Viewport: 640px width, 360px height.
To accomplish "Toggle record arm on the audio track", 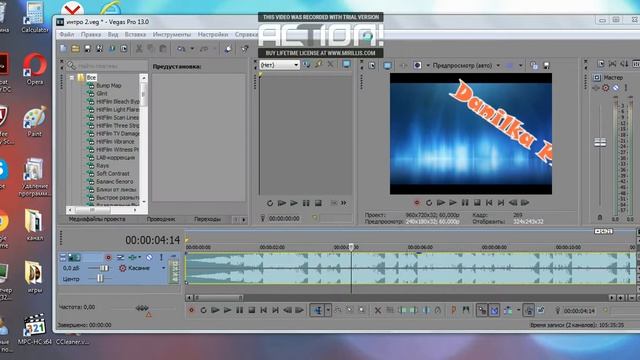I will tap(108, 257).
